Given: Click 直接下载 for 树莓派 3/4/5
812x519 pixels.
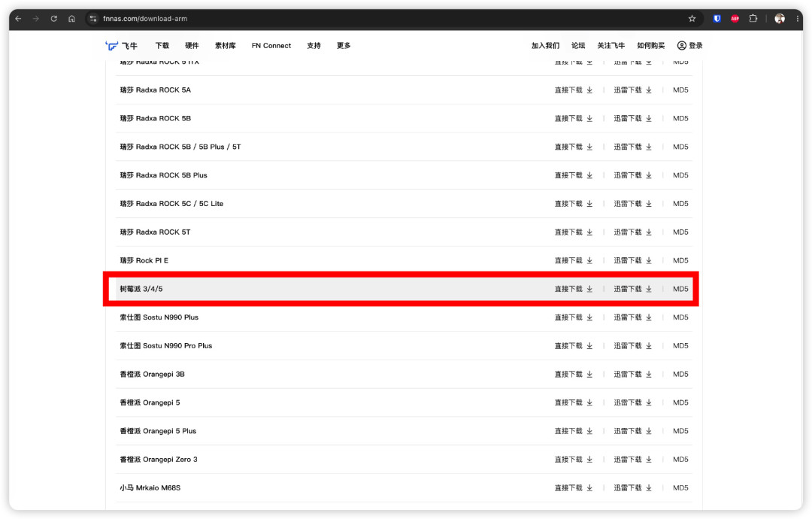Looking at the screenshot, I should [573, 289].
